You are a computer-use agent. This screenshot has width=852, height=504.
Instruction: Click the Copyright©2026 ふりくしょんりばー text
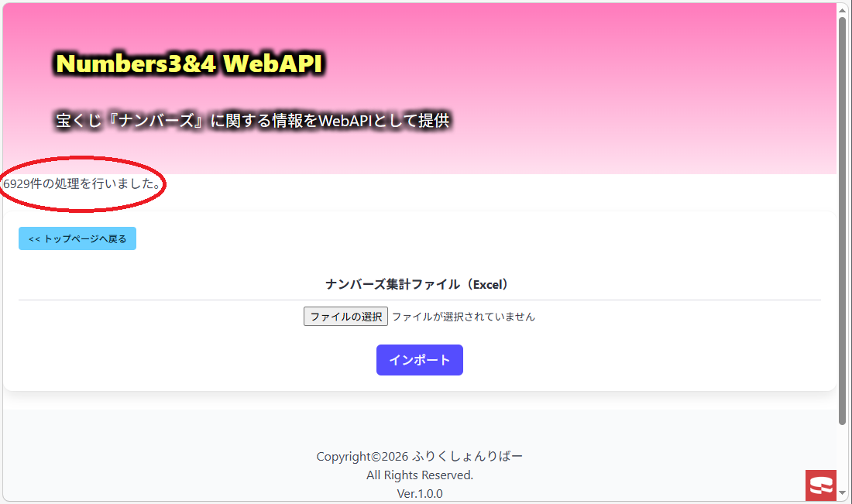pos(420,456)
